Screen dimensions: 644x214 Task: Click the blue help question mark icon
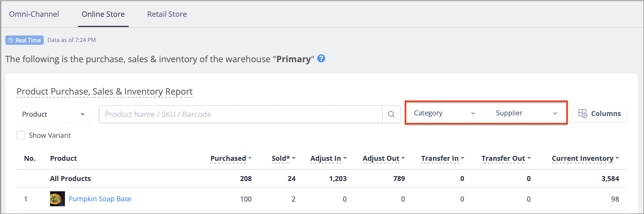click(x=321, y=58)
